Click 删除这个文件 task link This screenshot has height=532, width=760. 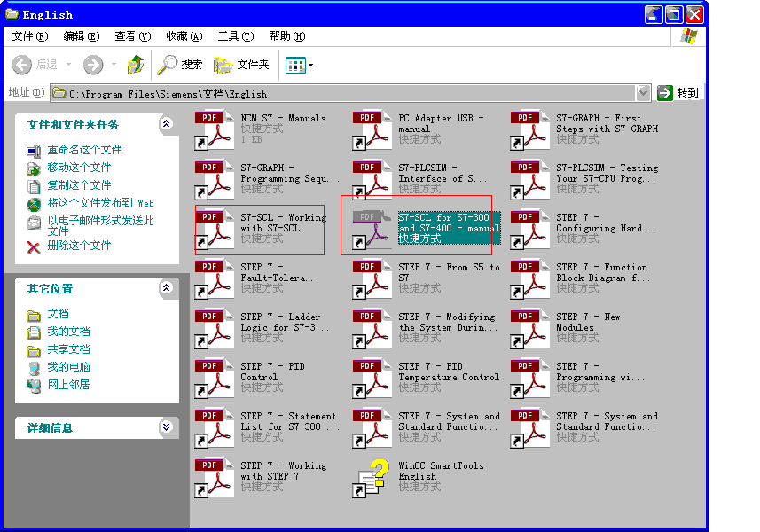79,246
